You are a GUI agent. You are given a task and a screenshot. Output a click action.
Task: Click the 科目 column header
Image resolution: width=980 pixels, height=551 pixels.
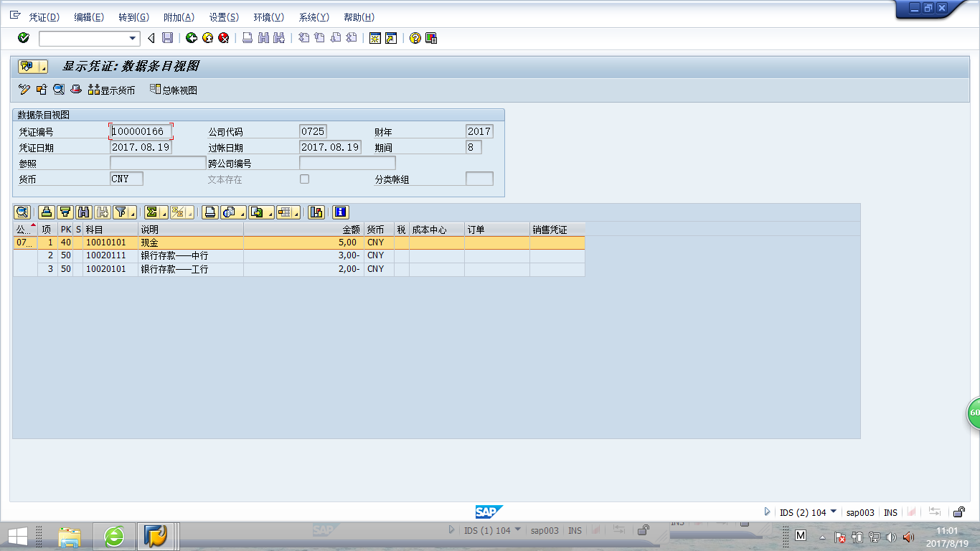tap(110, 230)
